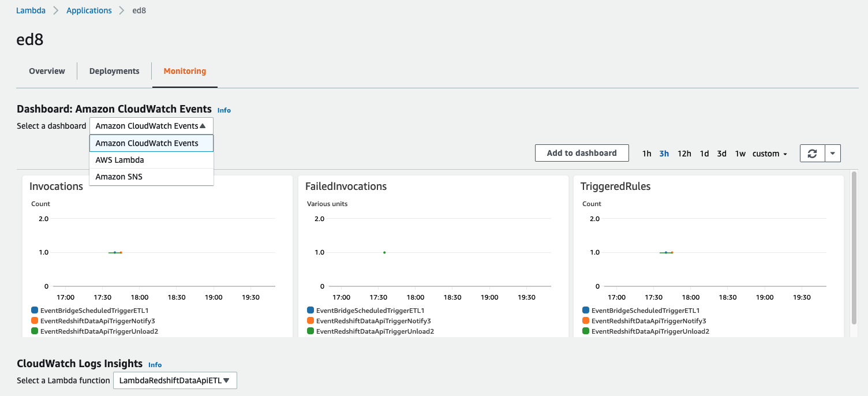Screen dimensions: 868x396
Task: Click the orange data point in Invocations chart
Action: tap(121, 252)
